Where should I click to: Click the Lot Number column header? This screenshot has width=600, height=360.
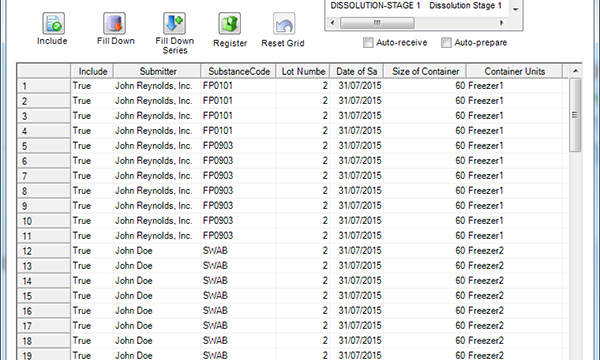303,71
